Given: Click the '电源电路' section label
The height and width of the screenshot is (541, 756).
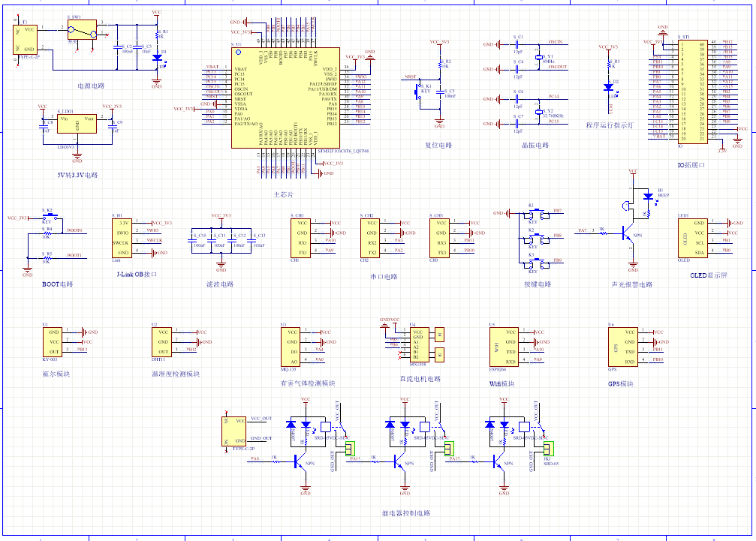Looking at the screenshot, I should (91, 86).
